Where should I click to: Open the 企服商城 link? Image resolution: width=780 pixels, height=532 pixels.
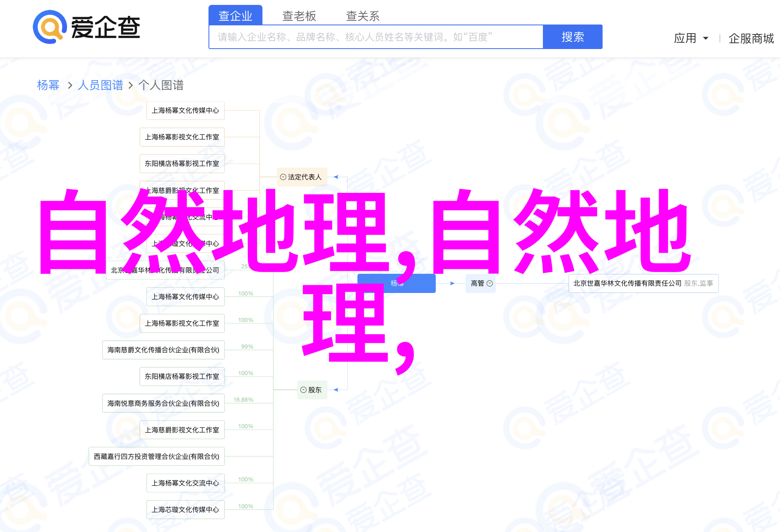(751, 38)
